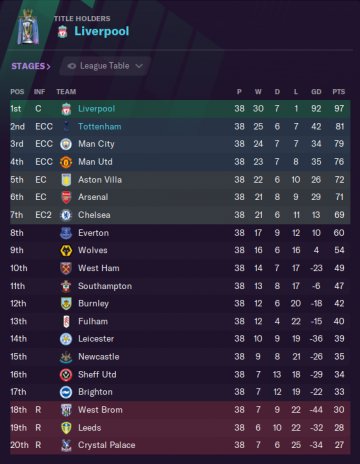
Task: Click Liverpool crest beside title holders
Action: (62, 32)
